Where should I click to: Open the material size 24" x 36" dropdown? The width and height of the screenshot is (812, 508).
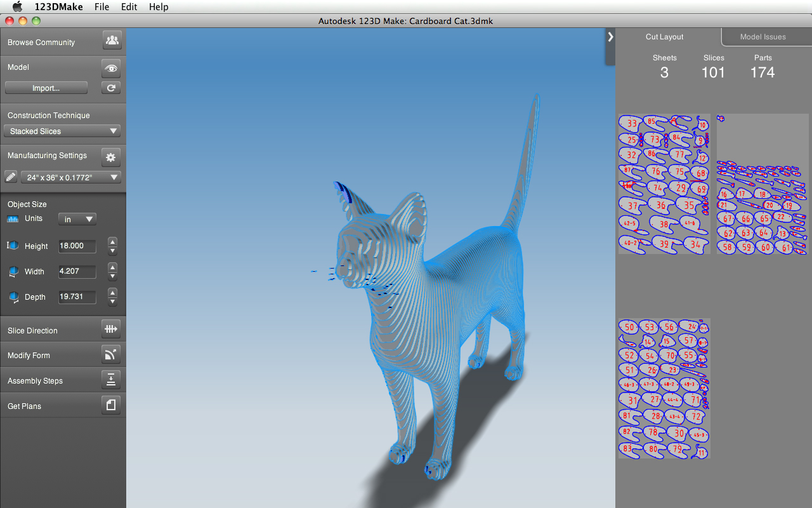pos(71,177)
